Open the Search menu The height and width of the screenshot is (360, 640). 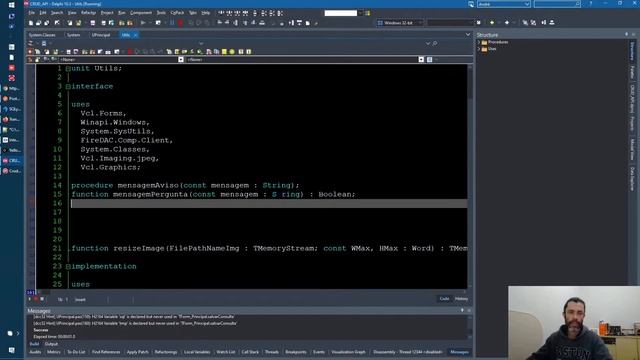tap(57, 13)
